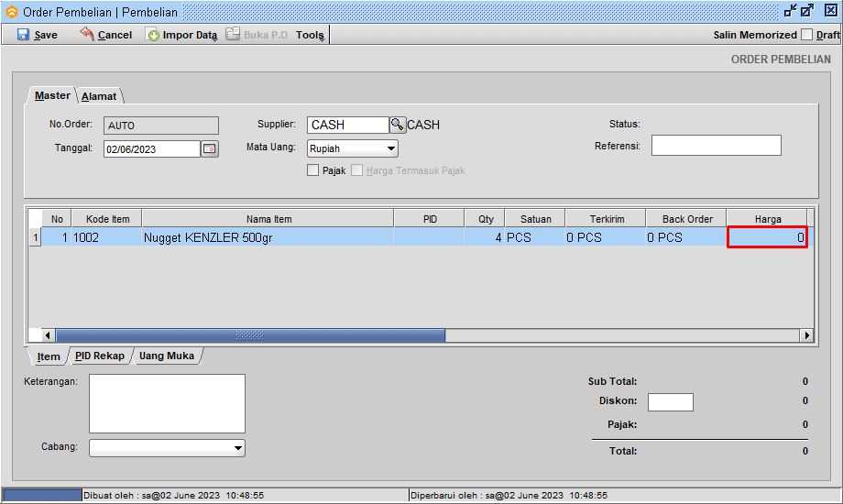The width and height of the screenshot is (843, 504).
Task: Switch to the Alamat tab
Action: pos(99,96)
